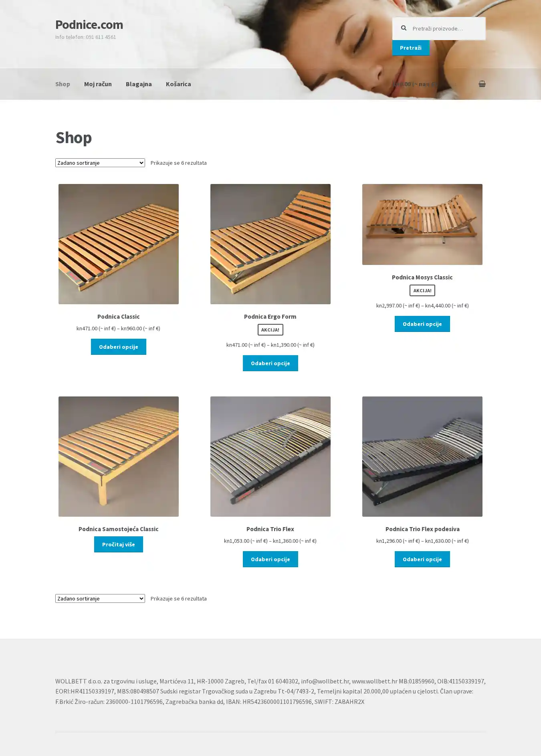Open the Košarica menu item
Image resolution: width=541 pixels, height=756 pixels.
pyautogui.click(x=178, y=84)
